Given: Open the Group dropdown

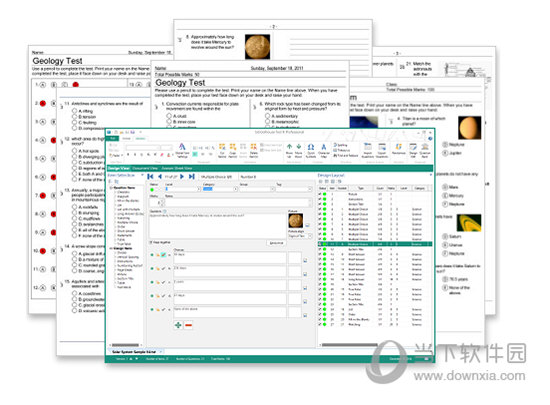Looking at the screenshot, I should point(273,189).
